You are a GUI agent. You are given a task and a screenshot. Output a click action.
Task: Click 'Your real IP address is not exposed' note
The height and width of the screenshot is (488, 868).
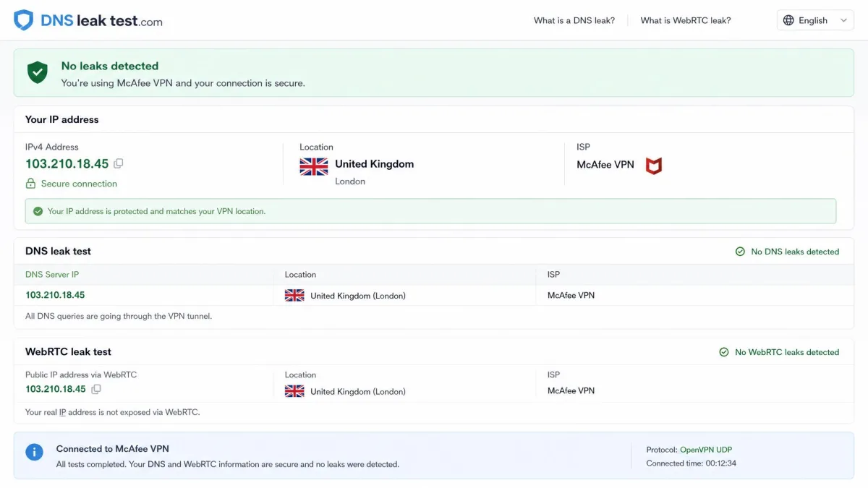coord(112,412)
